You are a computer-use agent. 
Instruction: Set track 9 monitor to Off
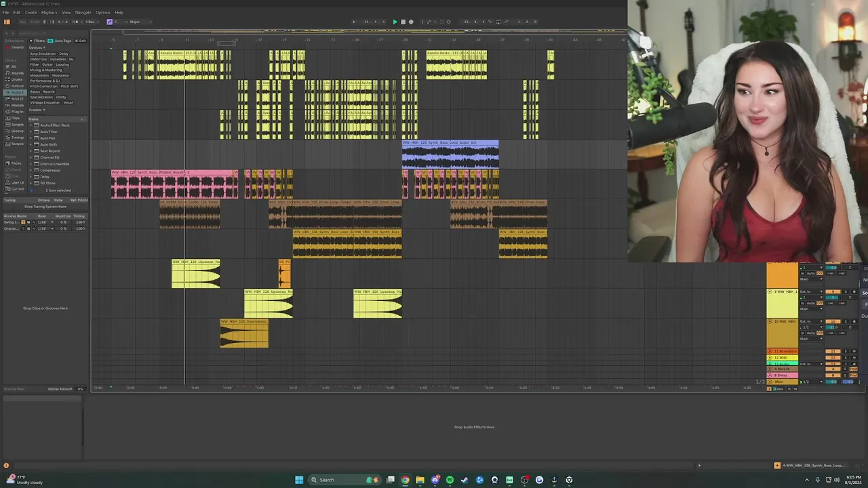(x=819, y=303)
